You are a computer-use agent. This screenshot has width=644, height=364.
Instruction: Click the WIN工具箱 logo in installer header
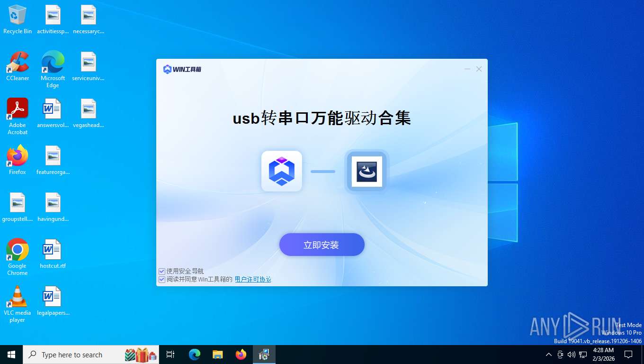pos(182,69)
